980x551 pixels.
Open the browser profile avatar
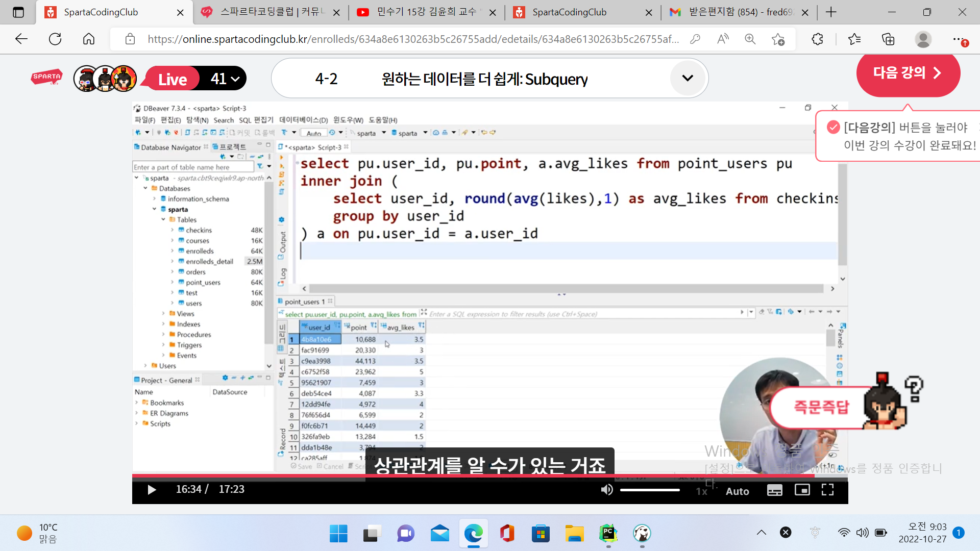coord(923,39)
